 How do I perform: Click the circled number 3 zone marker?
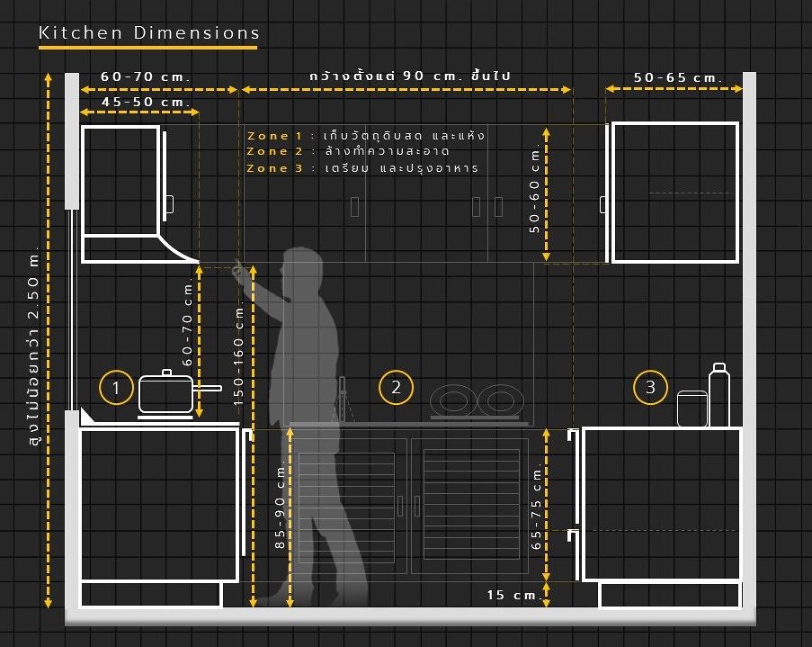[x=650, y=387]
